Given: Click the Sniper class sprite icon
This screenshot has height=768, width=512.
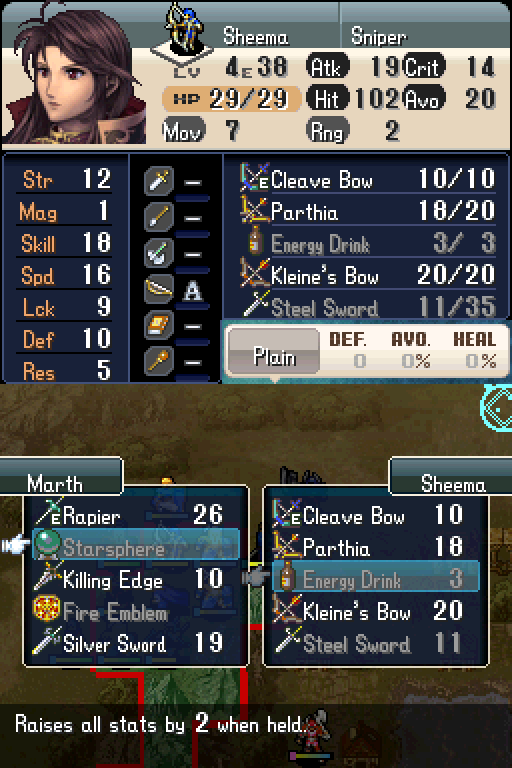Looking at the screenshot, I should [182, 30].
